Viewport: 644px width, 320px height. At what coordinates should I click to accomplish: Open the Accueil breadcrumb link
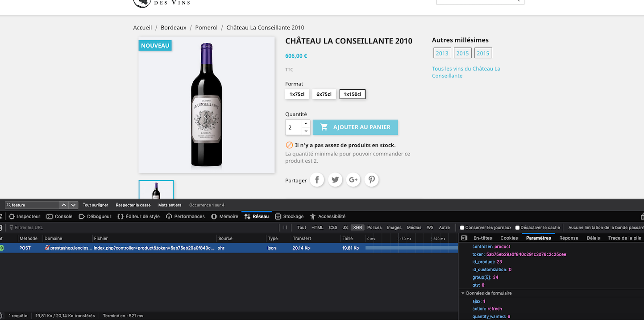[142, 28]
